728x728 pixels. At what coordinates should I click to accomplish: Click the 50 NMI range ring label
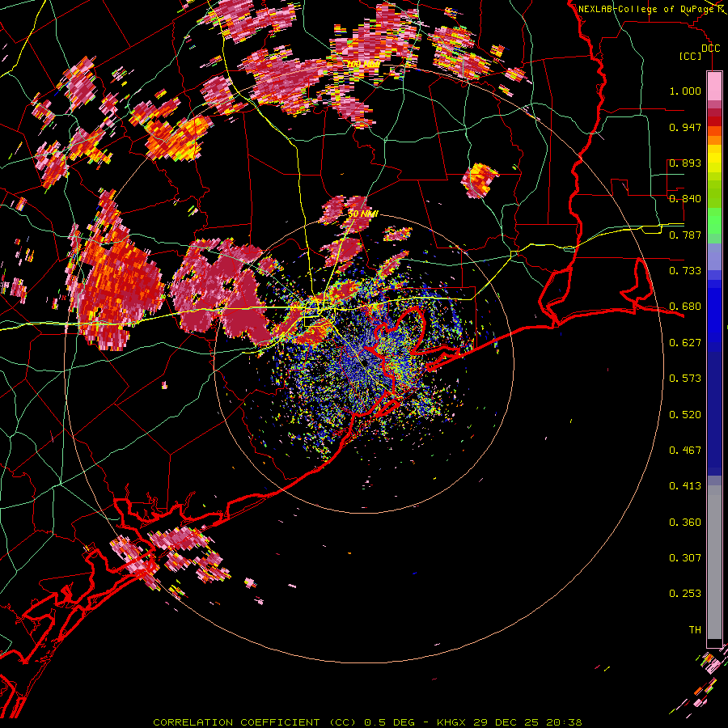[363, 214]
